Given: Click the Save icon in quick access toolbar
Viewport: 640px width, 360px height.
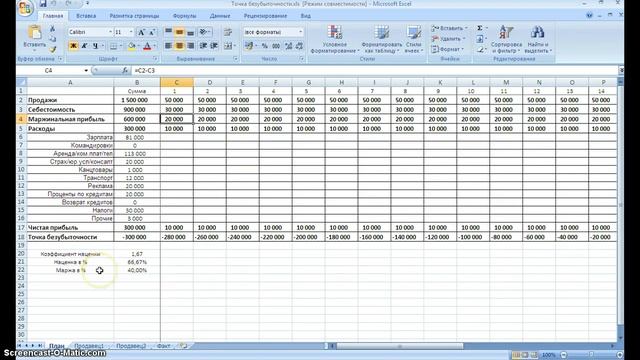Looking at the screenshot, I should pos(42,4).
